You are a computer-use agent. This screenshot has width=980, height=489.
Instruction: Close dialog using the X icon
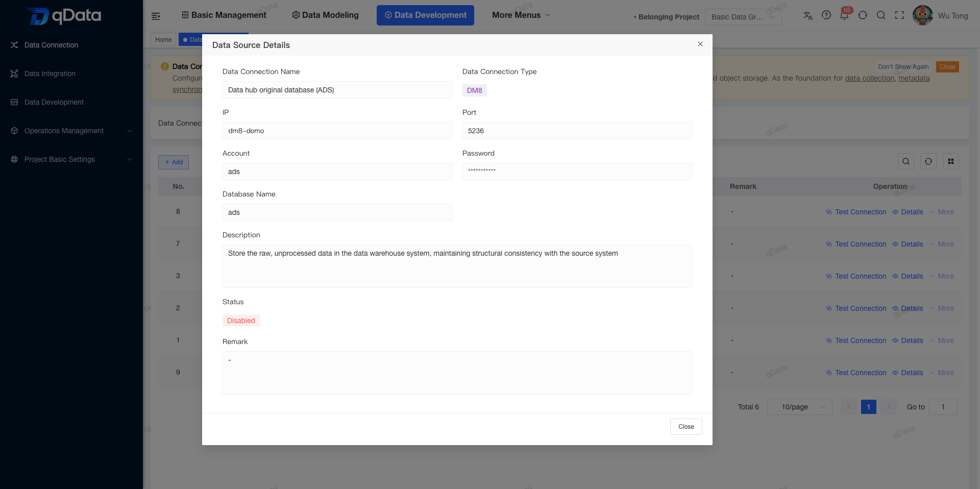point(700,44)
